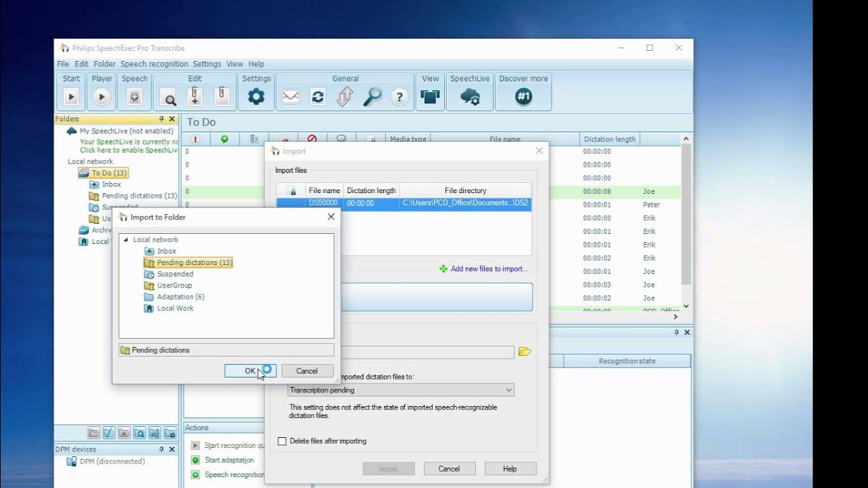Close the Folders panel
868x488 pixels.
tap(172, 119)
